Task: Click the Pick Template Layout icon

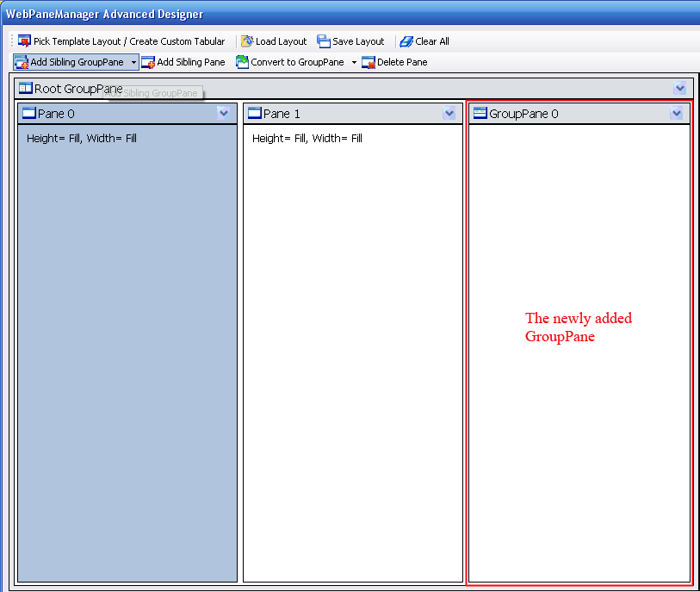Action: coord(24,41)
